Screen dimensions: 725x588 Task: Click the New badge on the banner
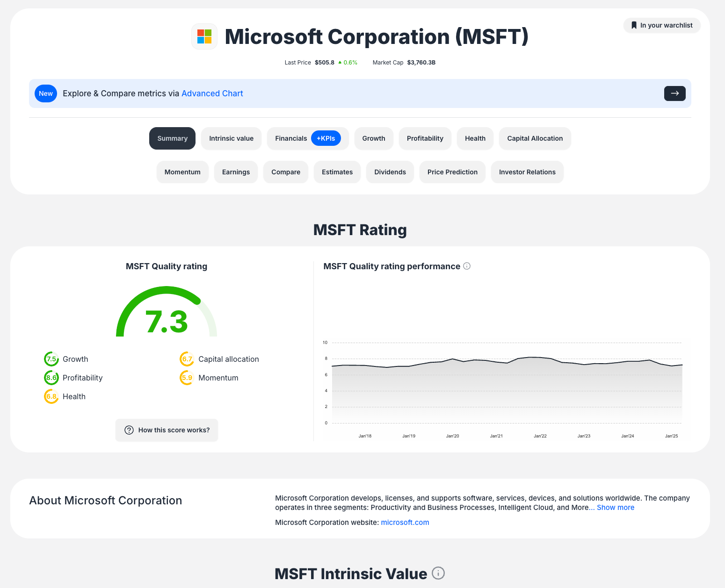coord(46,93)
